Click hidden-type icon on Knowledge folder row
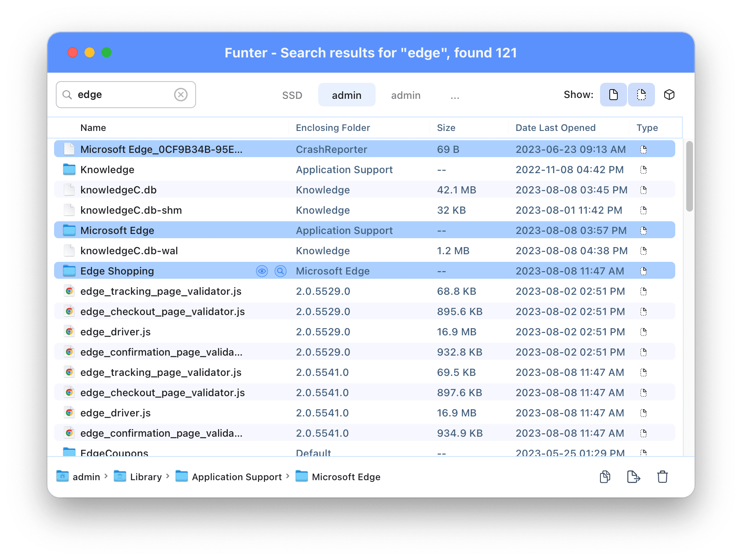742x560 pixels. [x=644, y=170]
